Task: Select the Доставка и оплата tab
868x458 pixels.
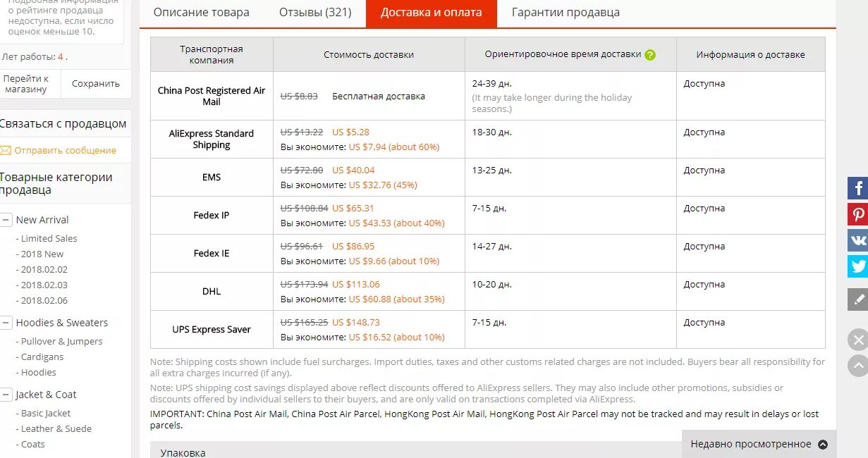Action: 432,13
